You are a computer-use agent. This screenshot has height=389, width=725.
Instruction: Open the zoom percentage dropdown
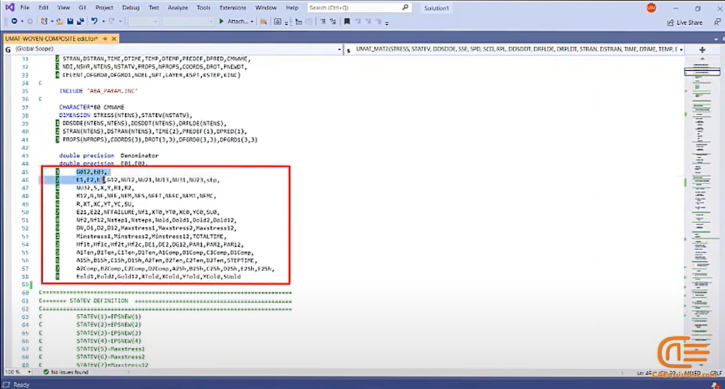click(29, 372)
